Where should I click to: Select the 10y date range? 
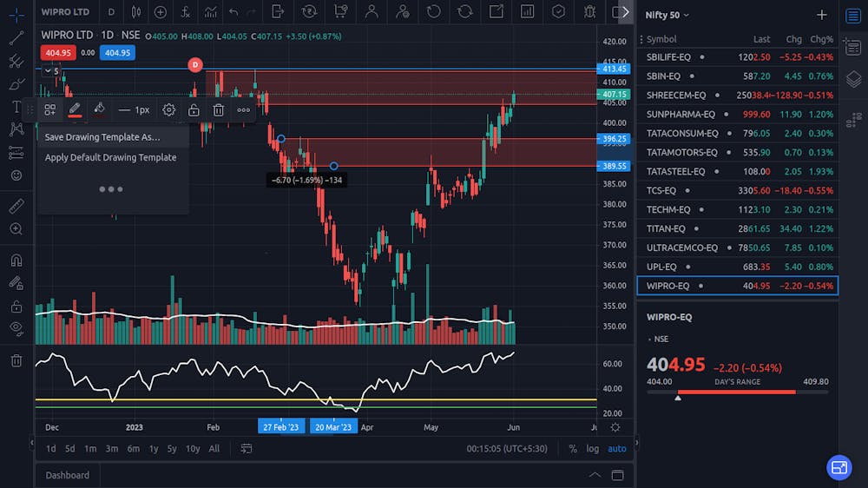pos(193,449)
